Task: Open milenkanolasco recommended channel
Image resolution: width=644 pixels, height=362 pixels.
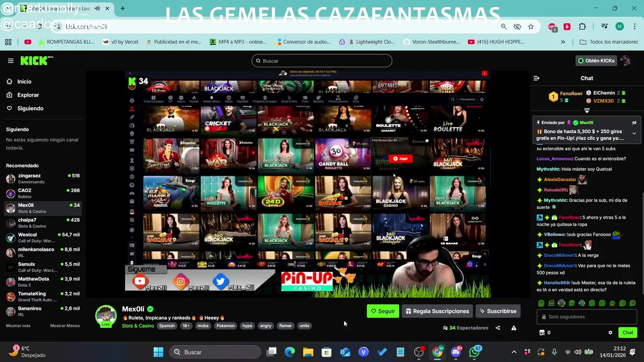Action: coord(43,252)
